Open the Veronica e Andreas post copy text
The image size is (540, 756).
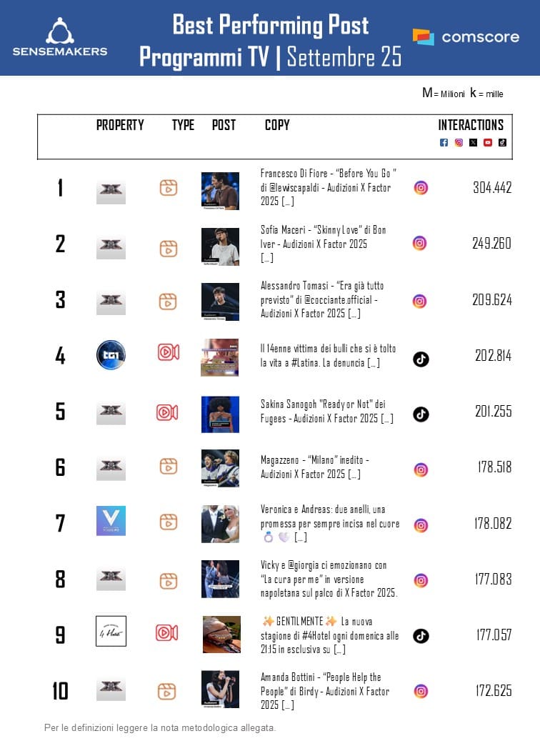point(329,523)
